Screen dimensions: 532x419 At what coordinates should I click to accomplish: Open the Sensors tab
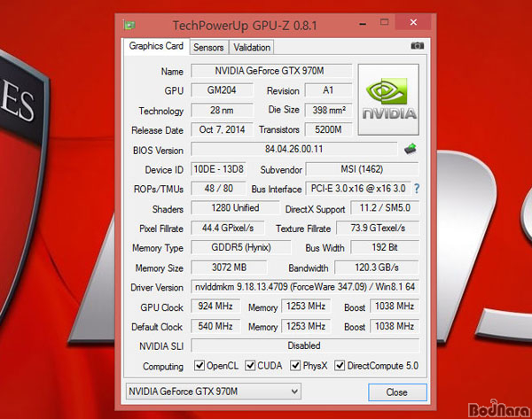click(x=208, y=47)
